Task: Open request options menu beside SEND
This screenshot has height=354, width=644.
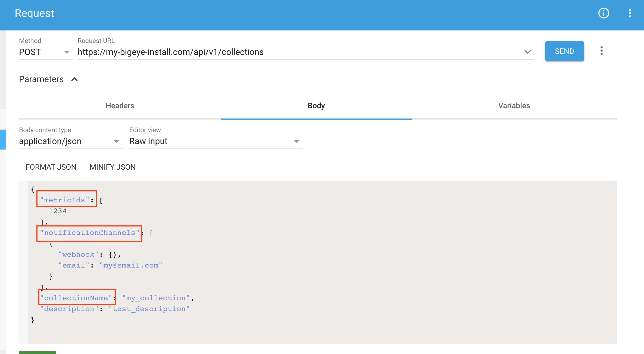Action: (x=601, y=51)
